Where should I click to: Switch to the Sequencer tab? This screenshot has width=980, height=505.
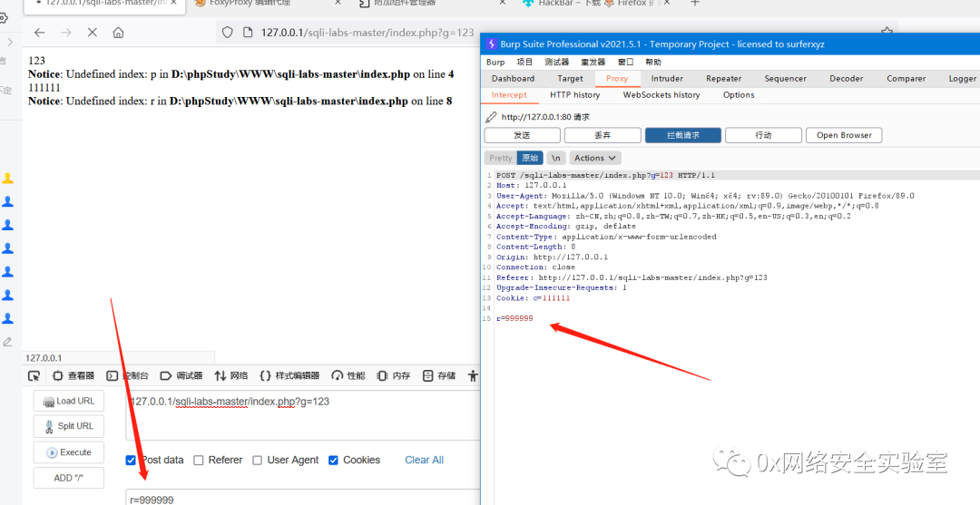coord(786,79)
